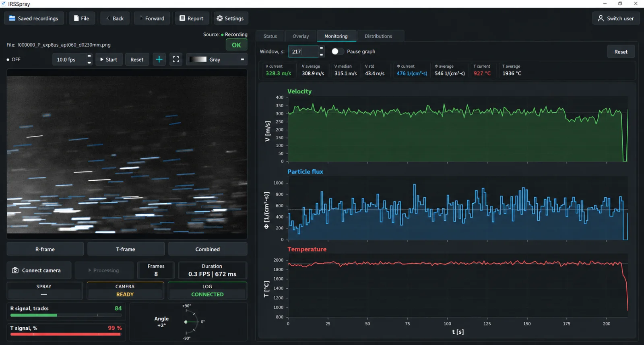Click the T signal percent bar
The image size is (644, 345).
[x=66, y=334]
